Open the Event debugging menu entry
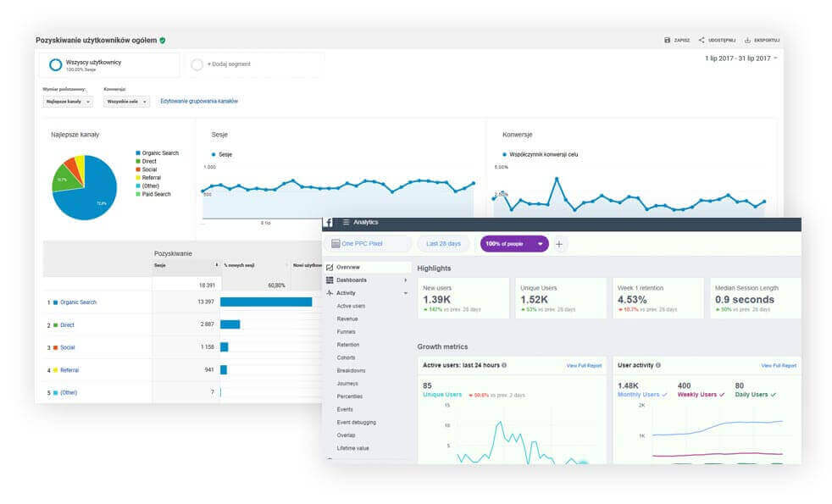 click(x=358, y=422)
